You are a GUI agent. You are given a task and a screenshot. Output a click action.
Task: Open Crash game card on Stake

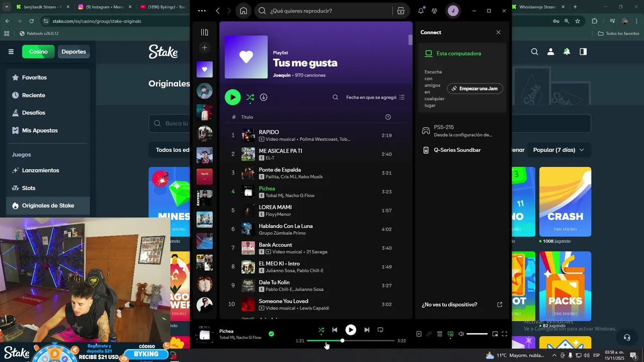point(565,202)
